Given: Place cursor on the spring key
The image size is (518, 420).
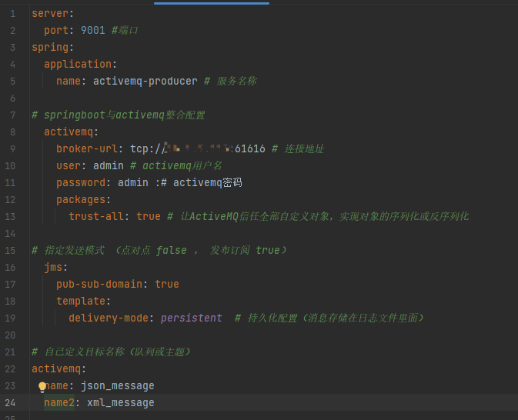Looking at the screenshot, I should [x=49, y=47].
